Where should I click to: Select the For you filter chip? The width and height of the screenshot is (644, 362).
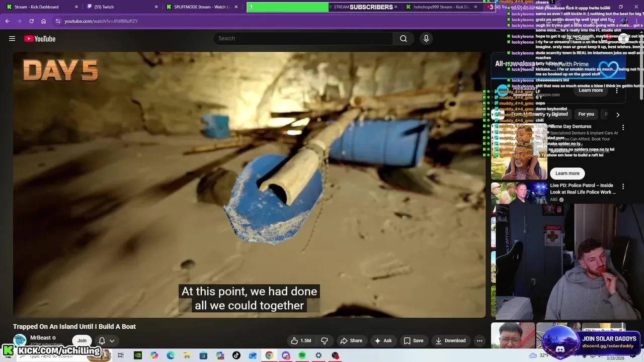[586, 114]
